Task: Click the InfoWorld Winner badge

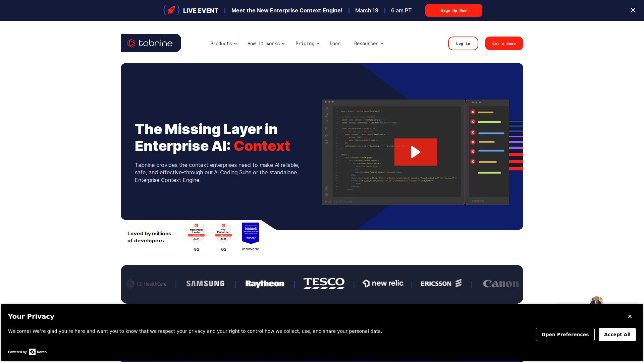Action: pos(251,233)
